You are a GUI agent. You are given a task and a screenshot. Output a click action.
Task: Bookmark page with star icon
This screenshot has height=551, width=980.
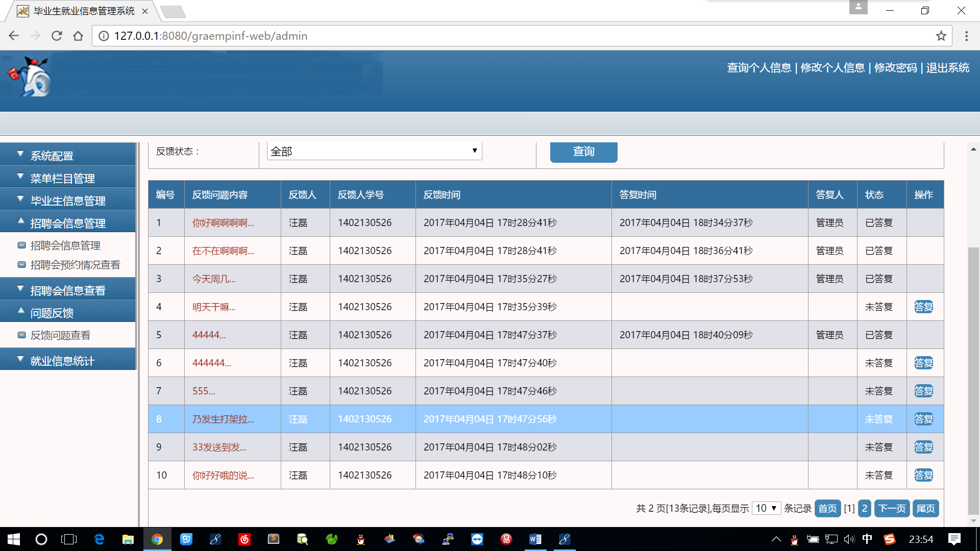point(941,36)
